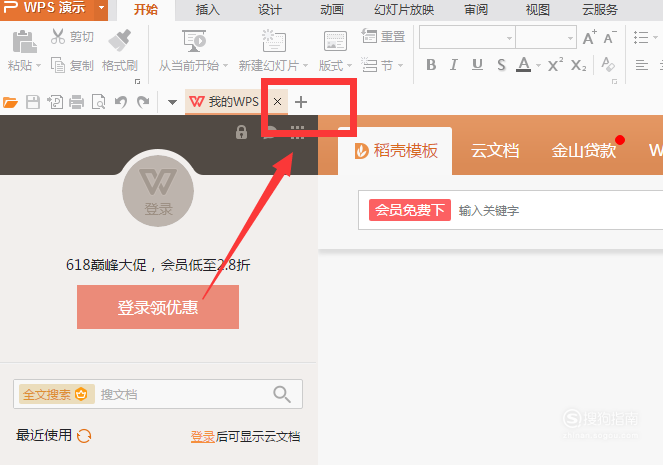Toggle text shadow S formatting
The width and height of the screenshot is (663, 465).
click(501, 65)
